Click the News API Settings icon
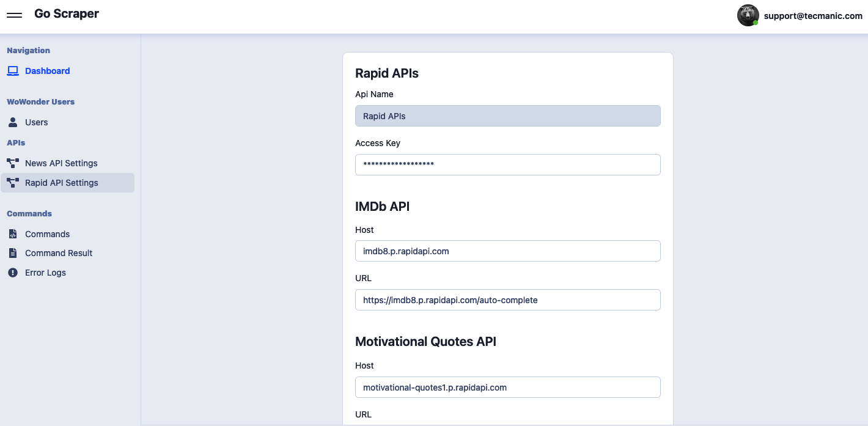The width and height of the screenshot is (868, 426). click(13, 163)
